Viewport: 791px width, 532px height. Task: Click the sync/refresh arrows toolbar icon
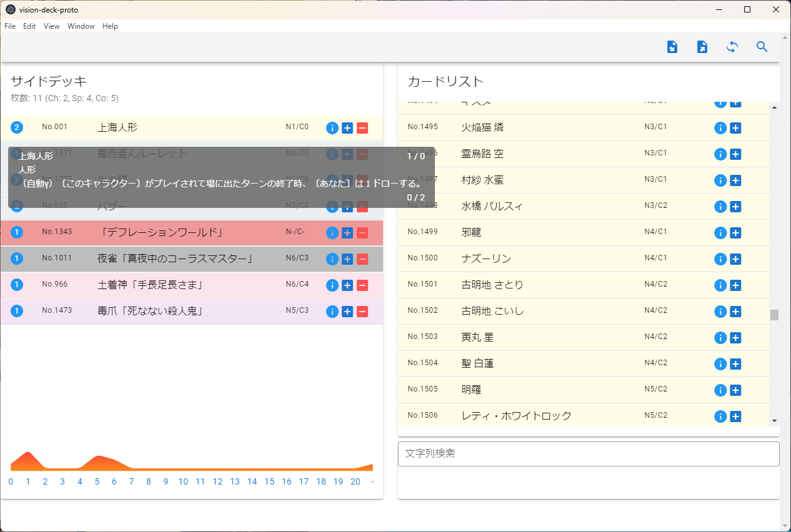pyautogui.click(x=732, y=47)
